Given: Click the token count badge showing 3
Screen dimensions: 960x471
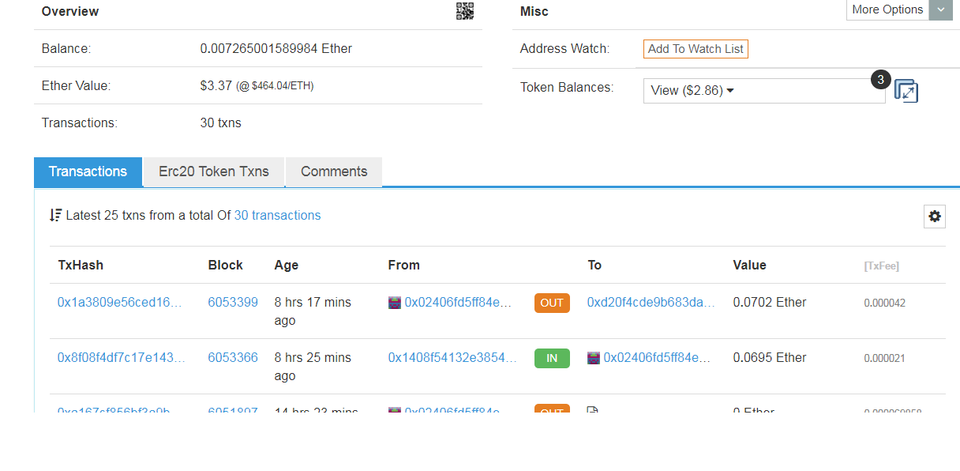Looking at the screenshot, I should 880,79.
